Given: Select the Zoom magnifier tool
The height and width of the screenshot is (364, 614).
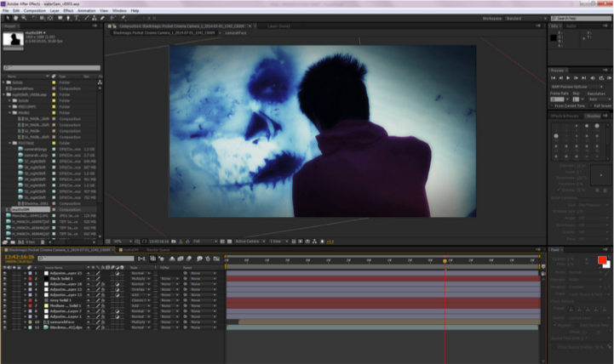Looking at the screenshot, I should coord(24,18).
